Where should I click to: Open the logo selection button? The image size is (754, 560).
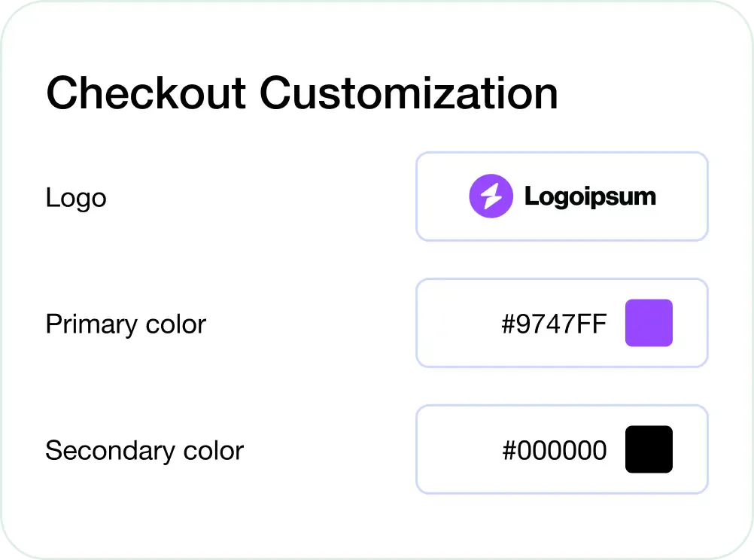tap(561, 196)
